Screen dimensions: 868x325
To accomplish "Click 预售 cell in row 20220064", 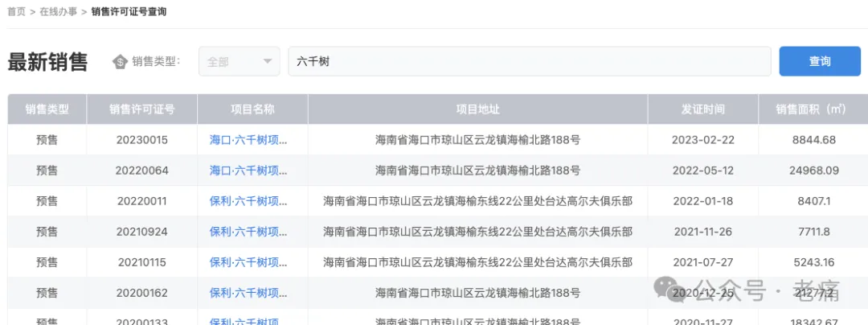I will (x=47, y=171).
